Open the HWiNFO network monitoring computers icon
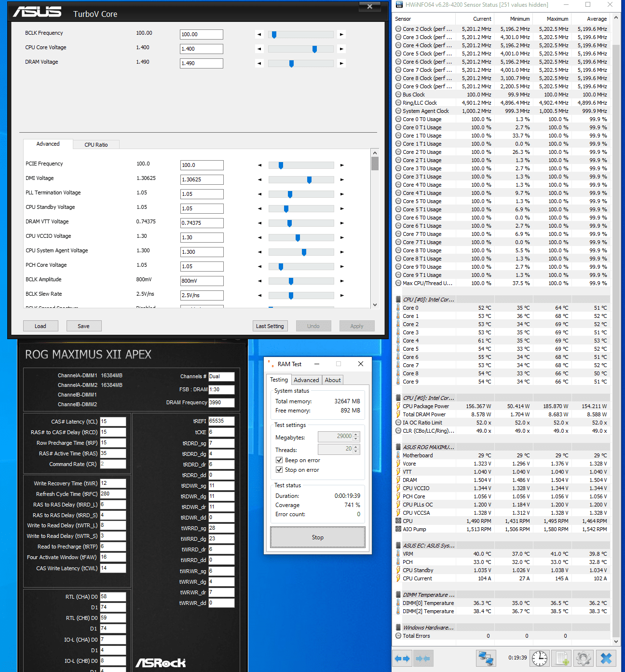The image size is (625, 672). click(486, 658)
